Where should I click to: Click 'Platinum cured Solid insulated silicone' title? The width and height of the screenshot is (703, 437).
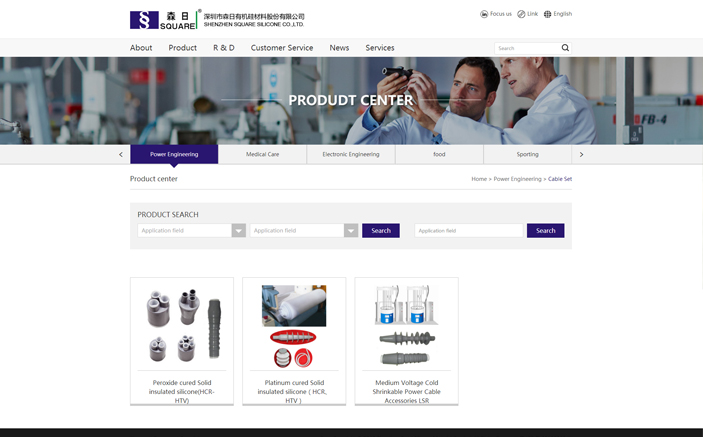pos(294,391)
